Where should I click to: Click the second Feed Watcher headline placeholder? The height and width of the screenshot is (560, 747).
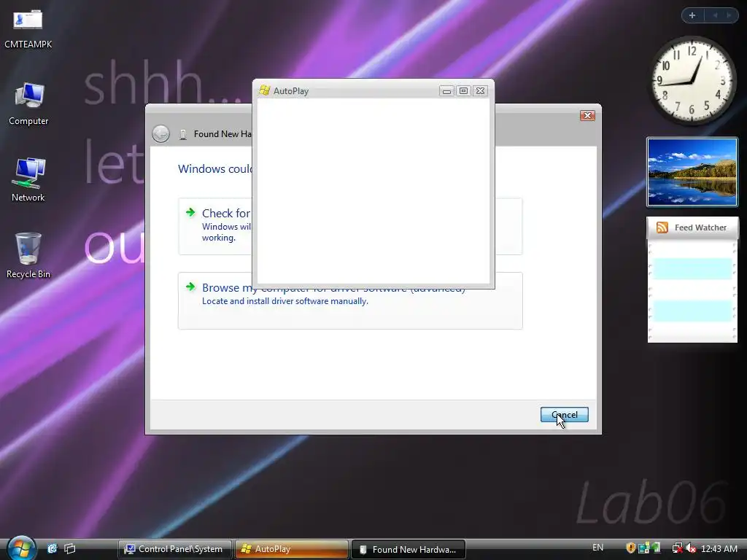click(x=692, y=311)
